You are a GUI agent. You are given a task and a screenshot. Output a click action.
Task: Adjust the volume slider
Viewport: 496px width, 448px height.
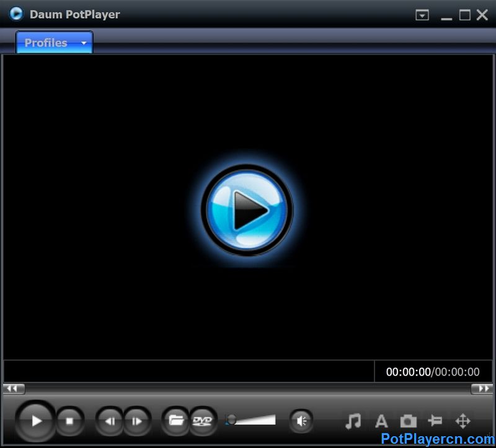coord(250,420)
